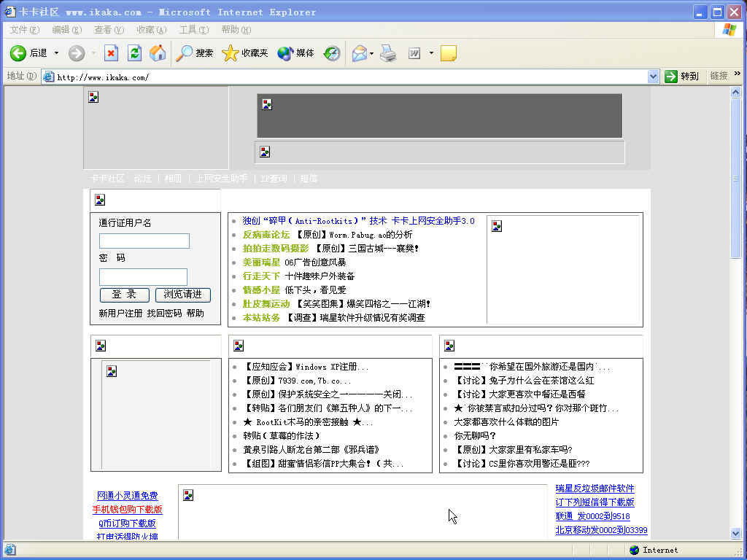Click the Print printer icon
747x560 pixels.
388,53
